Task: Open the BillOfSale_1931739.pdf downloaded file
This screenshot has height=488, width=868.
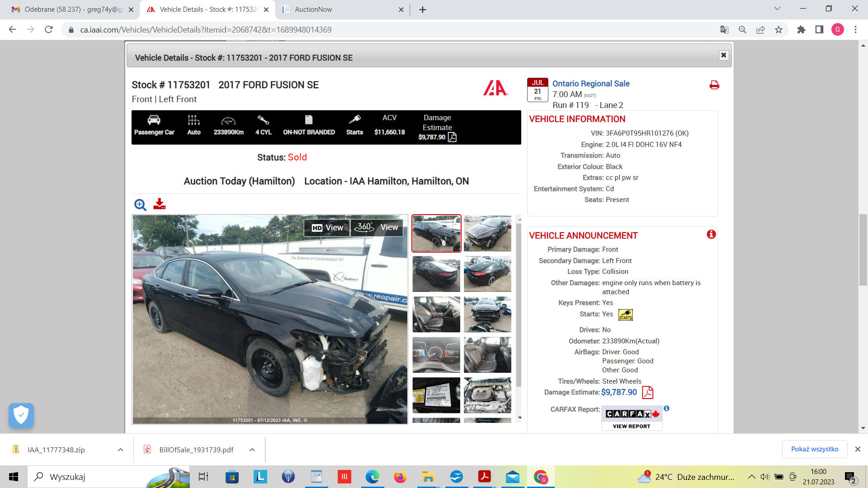Action: pyautogui.click(x=190, y=450)
